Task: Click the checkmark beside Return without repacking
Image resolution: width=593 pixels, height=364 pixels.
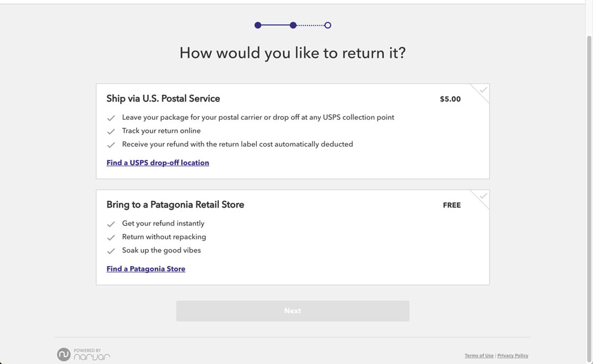Action: (111, 238)
